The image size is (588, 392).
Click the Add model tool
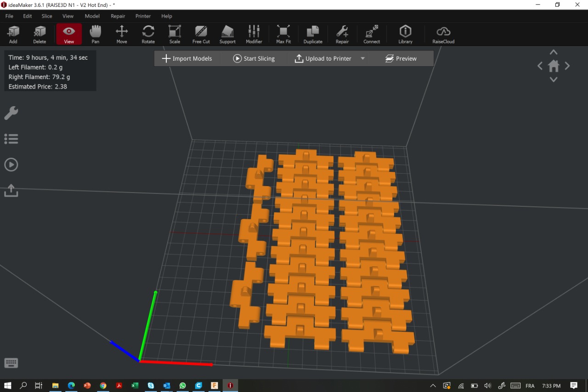pyautogui.click(x=13, y=34)
